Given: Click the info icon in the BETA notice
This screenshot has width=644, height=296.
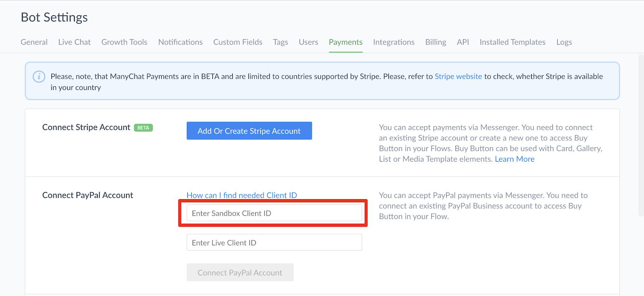Looking at the screenshot, I should click(39, 76).
